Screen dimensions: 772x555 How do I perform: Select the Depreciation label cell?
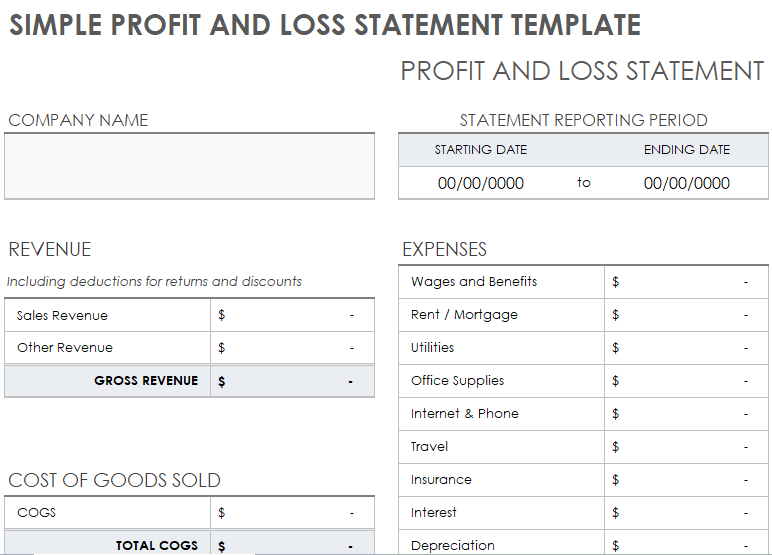(x=501, y=545)
